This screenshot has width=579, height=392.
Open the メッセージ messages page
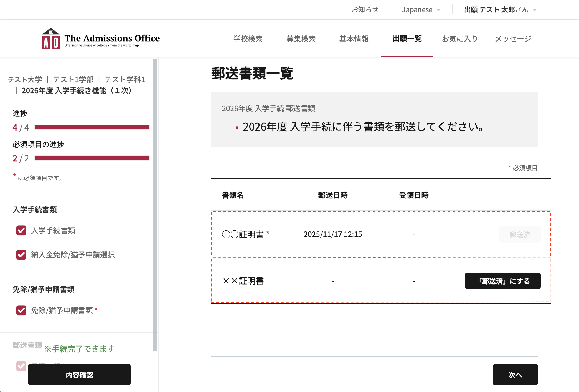pos(513,39)
